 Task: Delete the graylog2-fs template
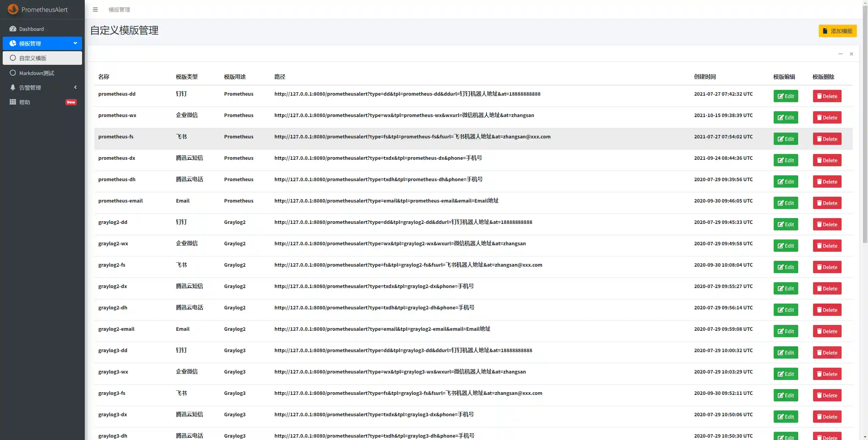827,267
